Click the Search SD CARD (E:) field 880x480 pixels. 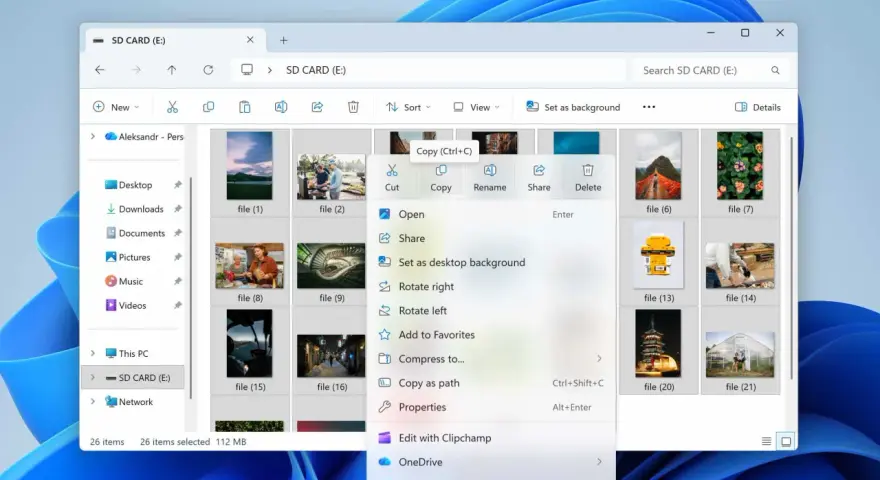pos(710,70)
